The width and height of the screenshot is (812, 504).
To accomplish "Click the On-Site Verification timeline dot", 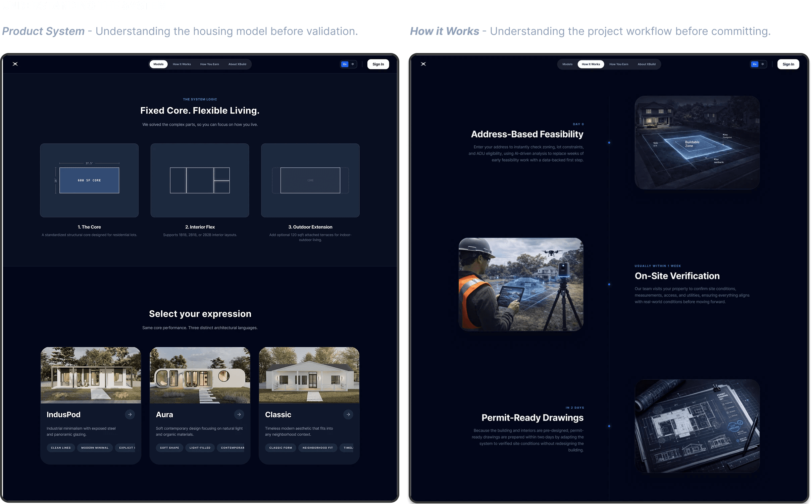I will pos(609,285).
